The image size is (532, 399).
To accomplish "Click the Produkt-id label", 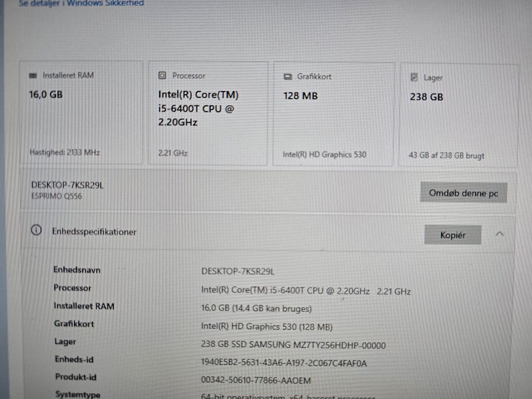I will click(76, 377).
